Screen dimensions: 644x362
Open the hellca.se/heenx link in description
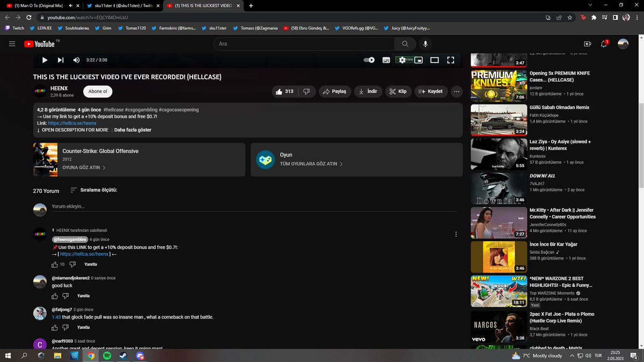point(72,123)
